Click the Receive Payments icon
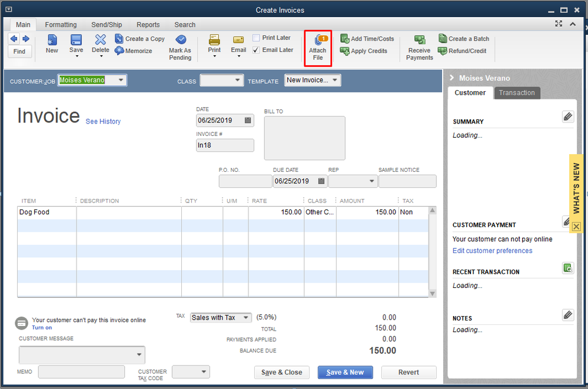Image resolution: width=588 pixels, height=389 pixels. click(x=419, y=40)
